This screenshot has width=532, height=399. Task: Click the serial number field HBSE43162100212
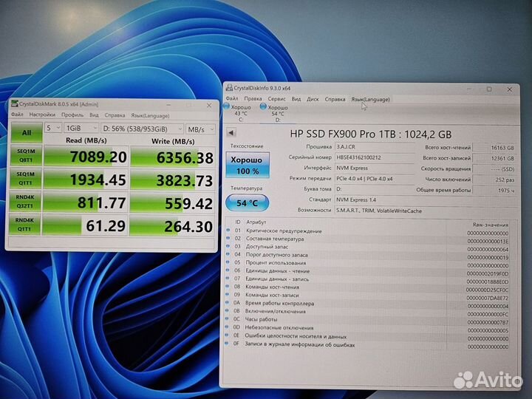(375, 157)
